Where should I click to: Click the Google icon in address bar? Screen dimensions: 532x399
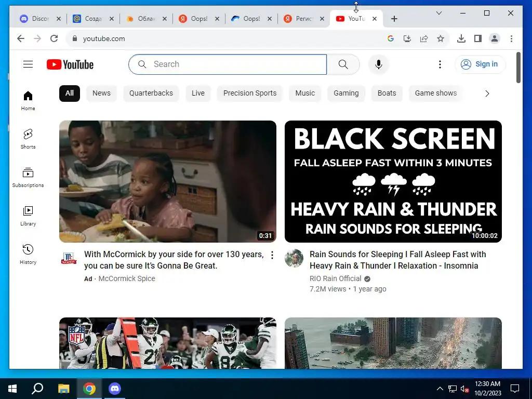pos(391,38)
